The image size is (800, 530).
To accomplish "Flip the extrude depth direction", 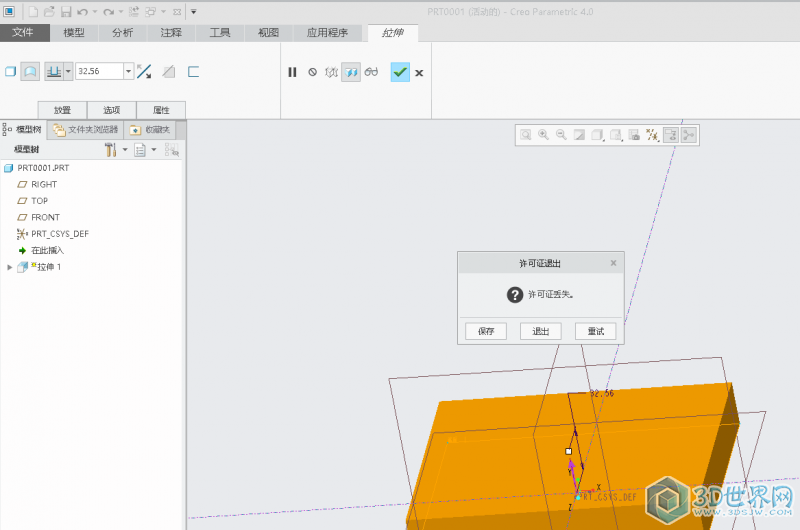I will pyautogui.click(x=144, y=71).
